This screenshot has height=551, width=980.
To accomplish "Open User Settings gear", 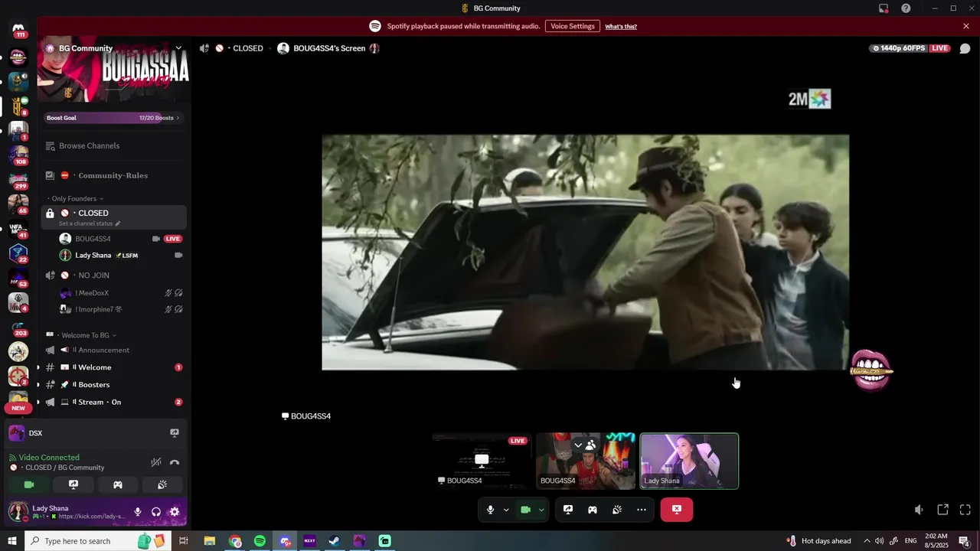I will 175,512.
